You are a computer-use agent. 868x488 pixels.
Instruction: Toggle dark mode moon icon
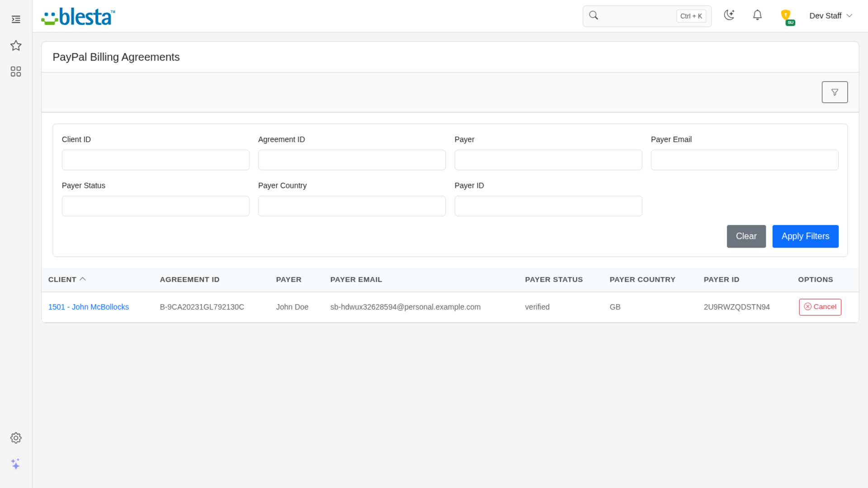[729, 15]
